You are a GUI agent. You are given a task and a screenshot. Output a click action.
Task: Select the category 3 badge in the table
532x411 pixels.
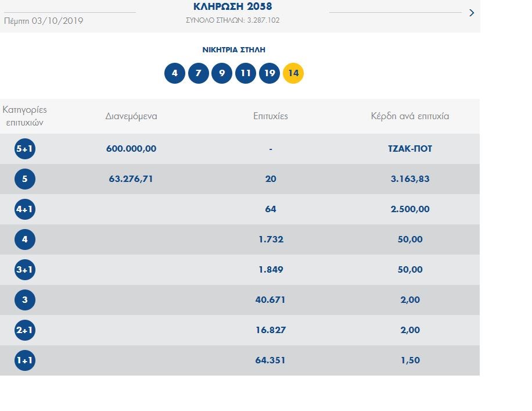click(x=25, y=300)
